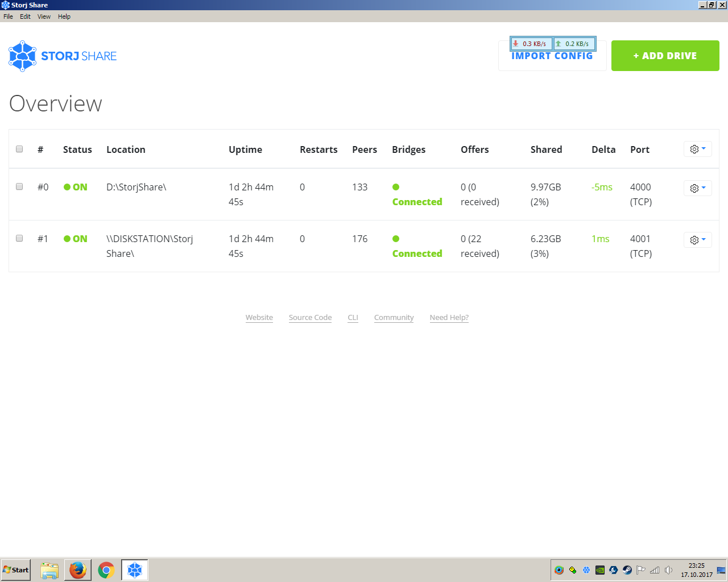Image resolution: width=728 pixels, height=582 pixels.
Task: Open the Website link
Action: tap(259, 317)
